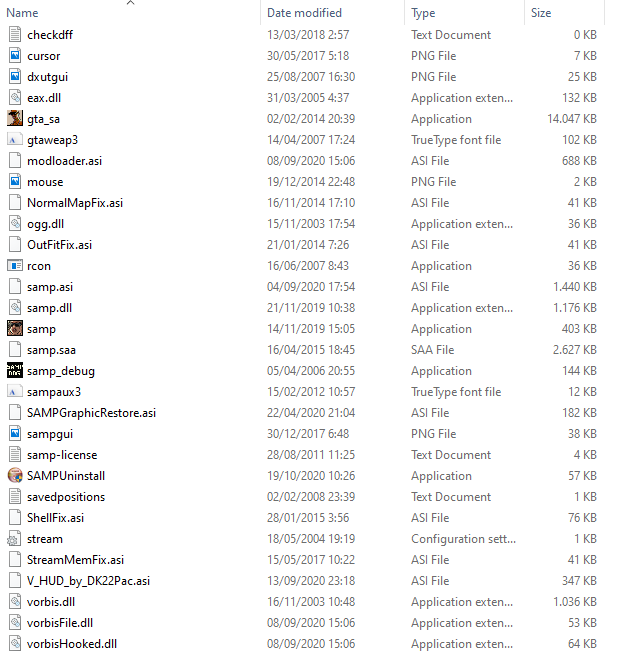Select the samp.saa file icon
The image size is (643, 659).
(15, 350)
